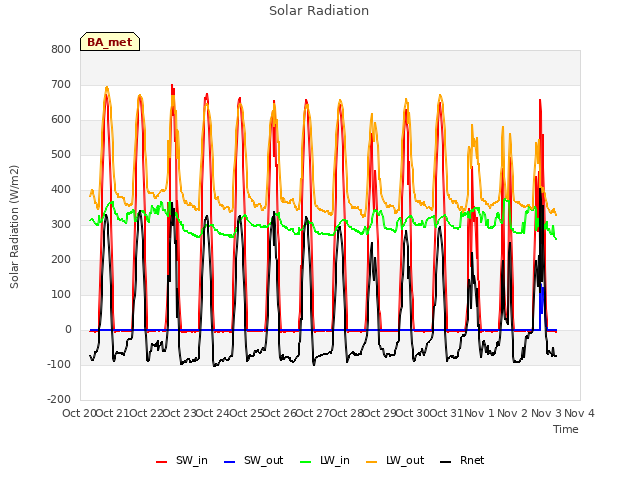Click the Oct 29 x-axis date label
The width and height of the screenshot is (640, 480).
click(x=380, y=413)
